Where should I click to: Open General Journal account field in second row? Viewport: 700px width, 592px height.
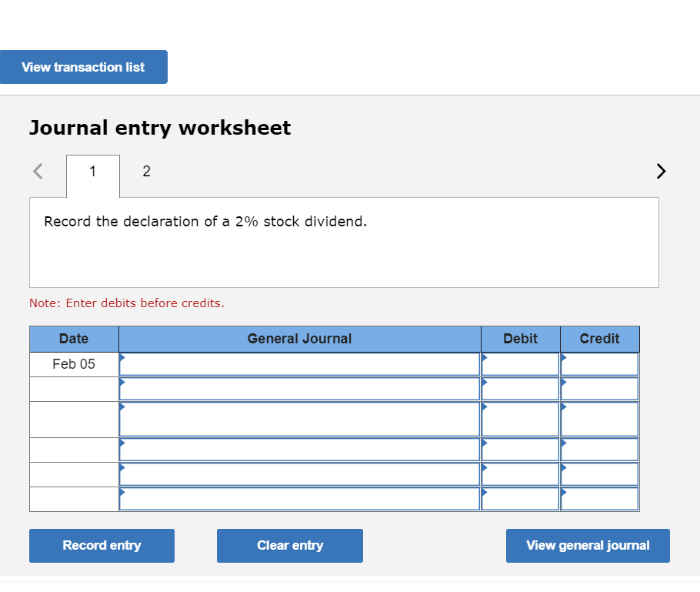point(299,390)
